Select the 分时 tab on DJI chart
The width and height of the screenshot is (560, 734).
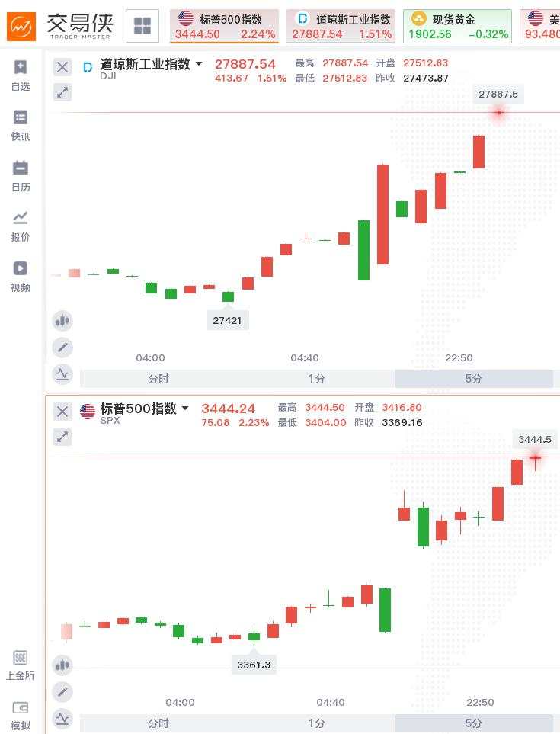(158, 379)
